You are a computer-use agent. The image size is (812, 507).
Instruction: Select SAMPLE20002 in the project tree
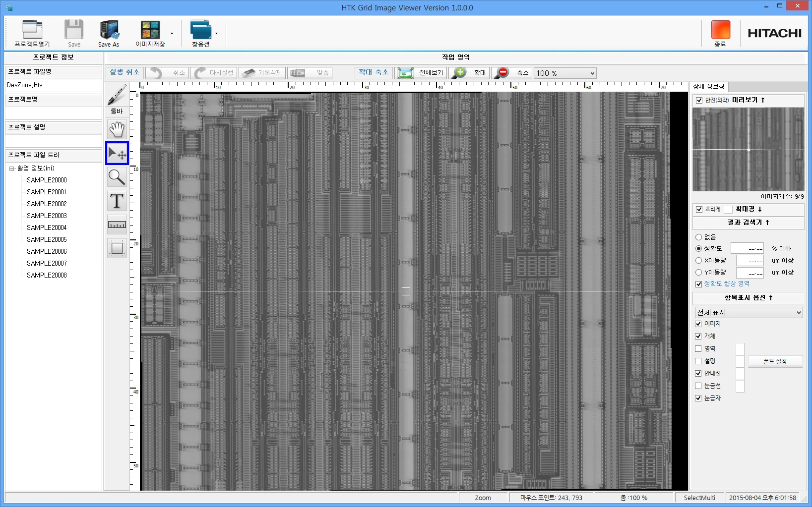click(x=47, y=204)
